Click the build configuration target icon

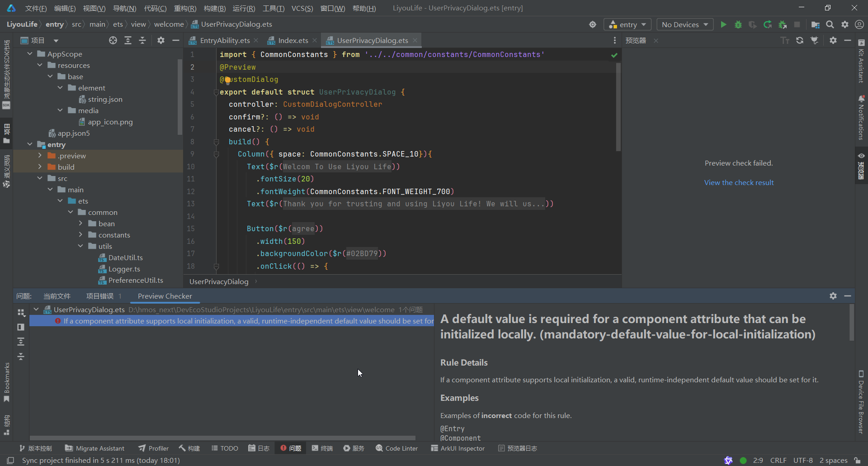point(593,24)
